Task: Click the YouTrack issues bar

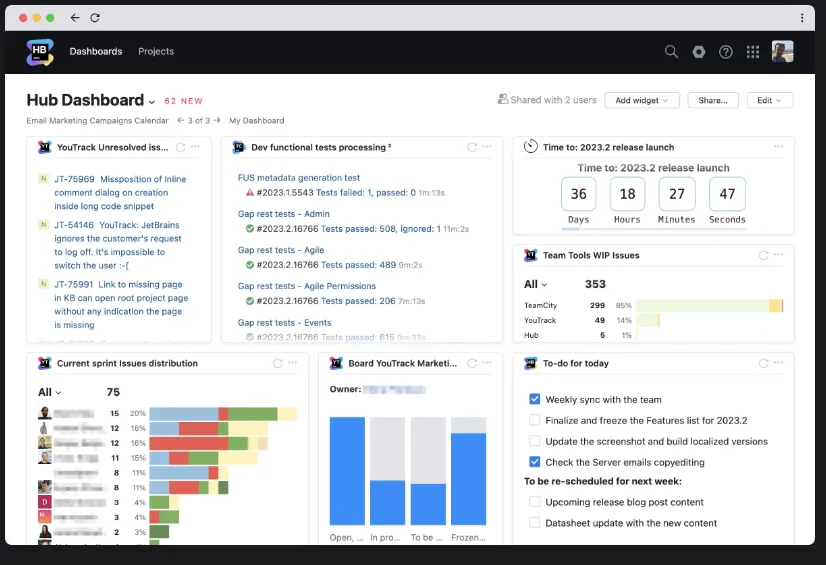Action: point(648,320)
